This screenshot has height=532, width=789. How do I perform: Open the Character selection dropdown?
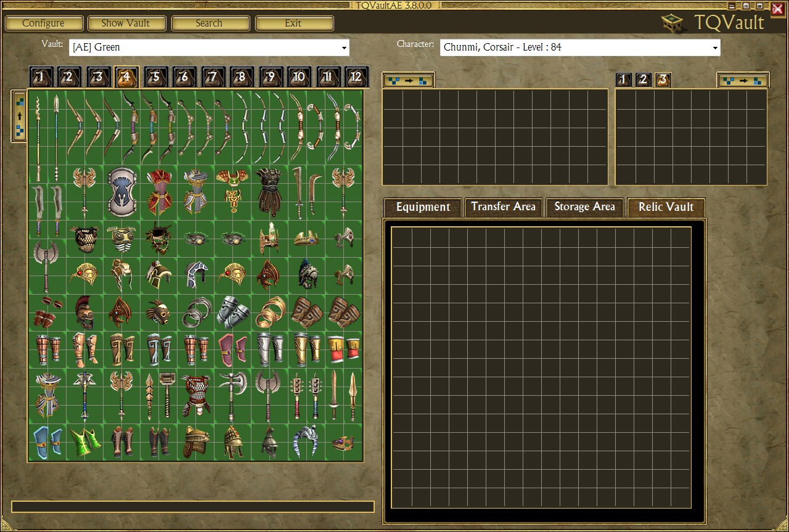(580, 47)
